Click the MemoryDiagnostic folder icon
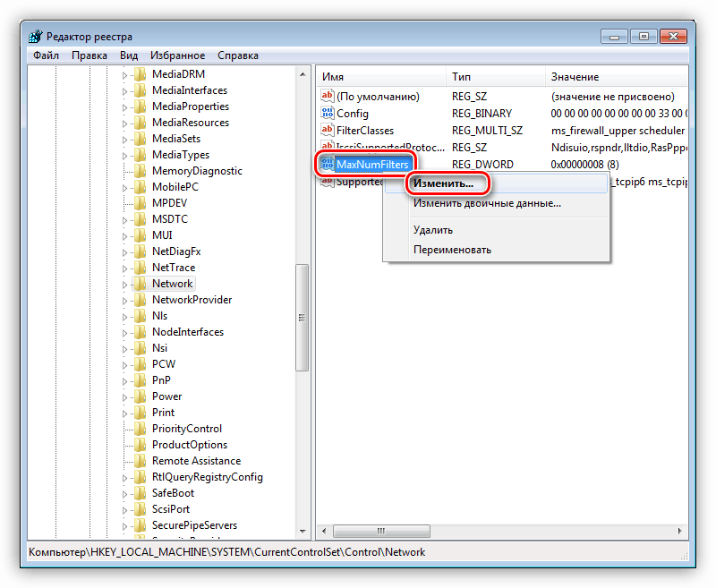Screen dimensions: 716x588 click(140, 171)
